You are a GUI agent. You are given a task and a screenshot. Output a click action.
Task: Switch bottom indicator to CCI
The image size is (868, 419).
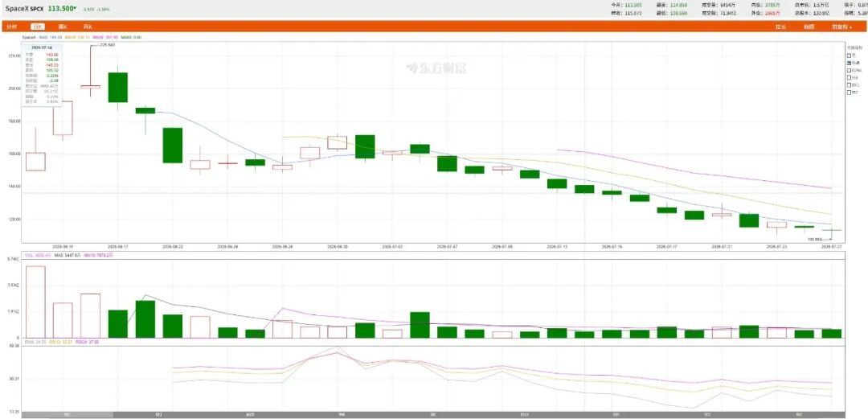tap(707, 415)
